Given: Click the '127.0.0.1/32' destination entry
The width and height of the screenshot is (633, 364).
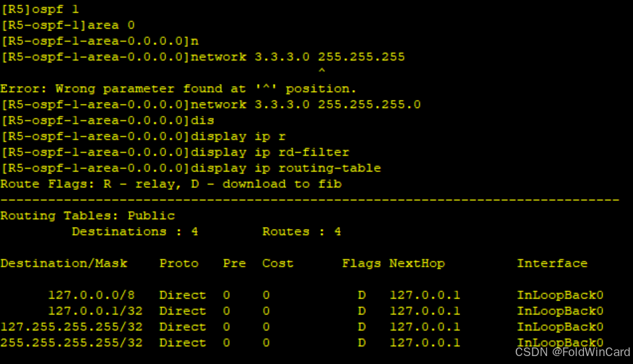Looking at the screenshot, I should [x=95, y=311].
